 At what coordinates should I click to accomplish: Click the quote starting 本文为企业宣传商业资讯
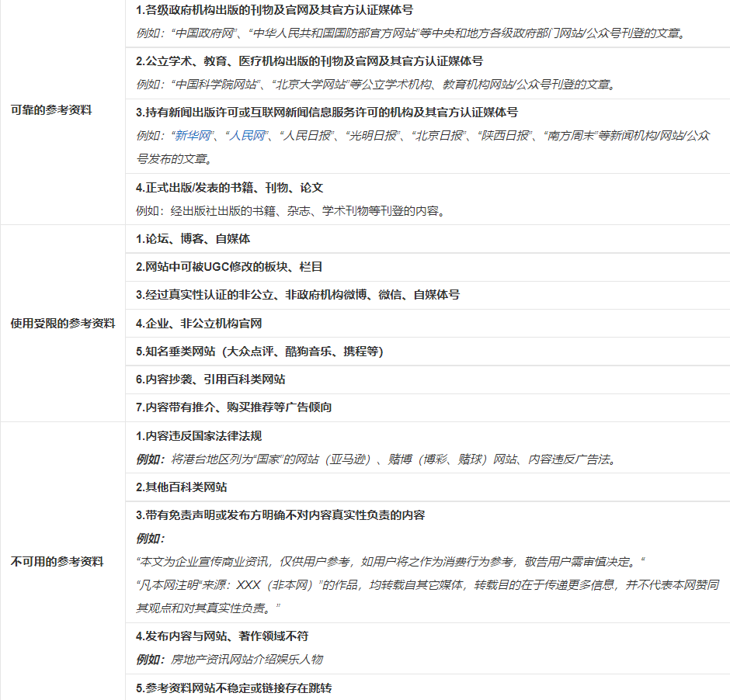[391, 561]
